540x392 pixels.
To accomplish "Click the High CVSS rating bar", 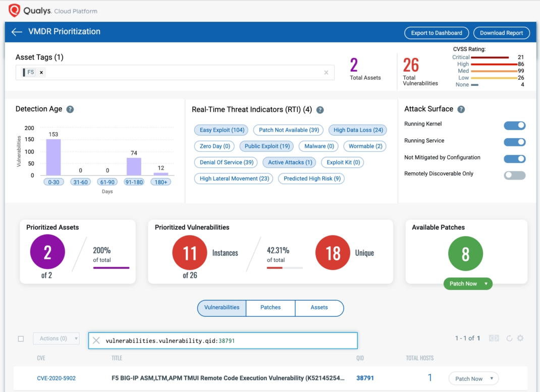I will coord(494,65).
